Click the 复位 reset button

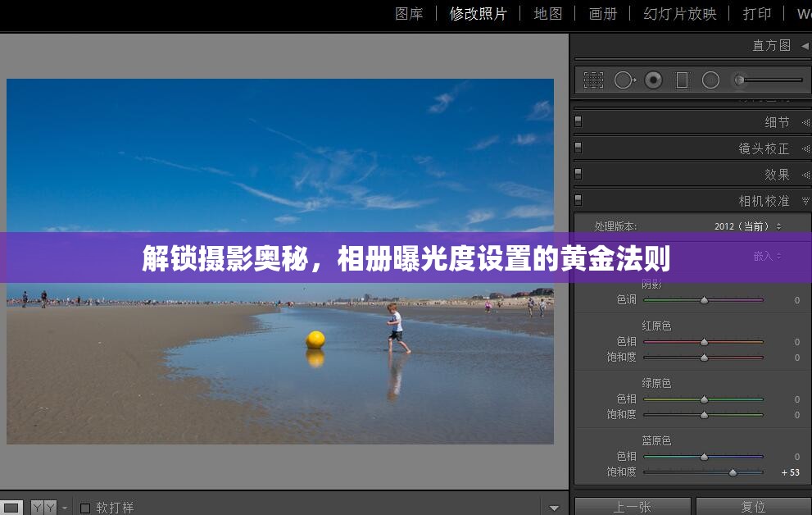tap(754, 506)
